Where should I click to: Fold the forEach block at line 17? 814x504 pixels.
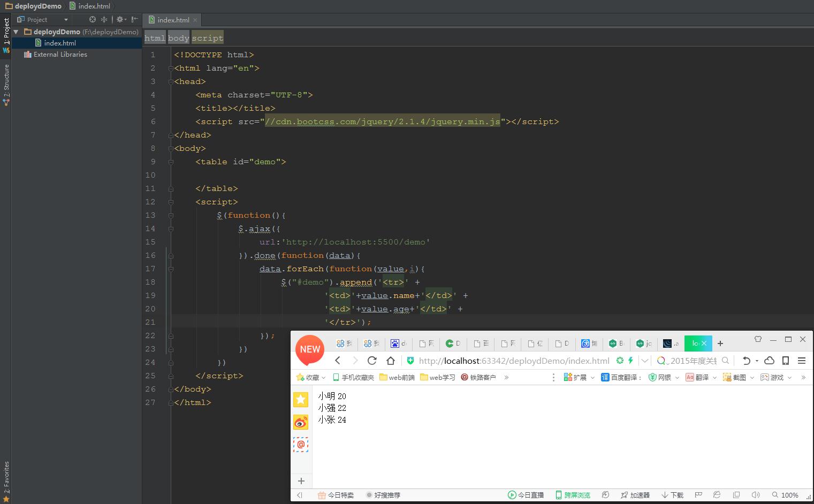pyautogui.click(x=171, y=269)
